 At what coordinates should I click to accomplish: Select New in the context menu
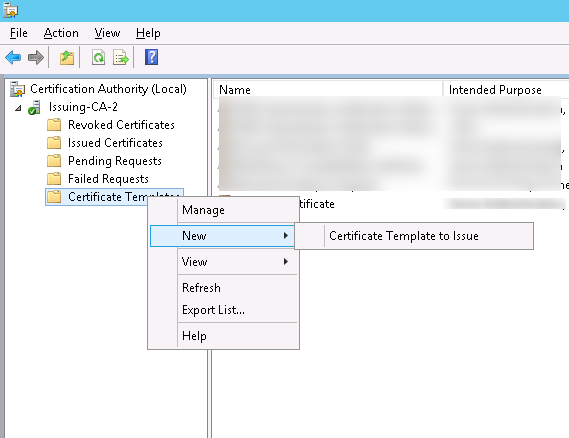[222, 236]
